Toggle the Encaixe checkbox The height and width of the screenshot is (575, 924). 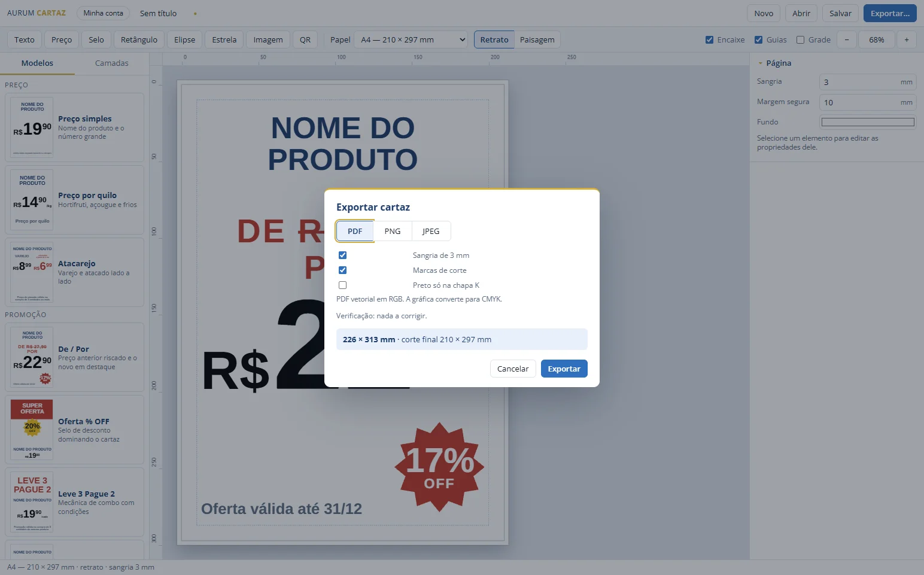[709, 40]
